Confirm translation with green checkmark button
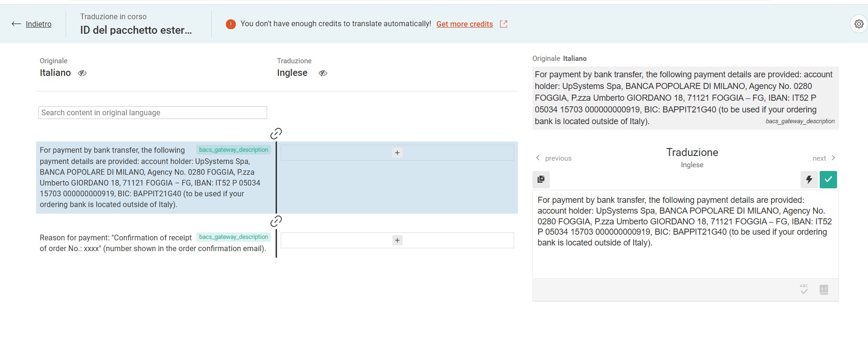 click(828, 179)
